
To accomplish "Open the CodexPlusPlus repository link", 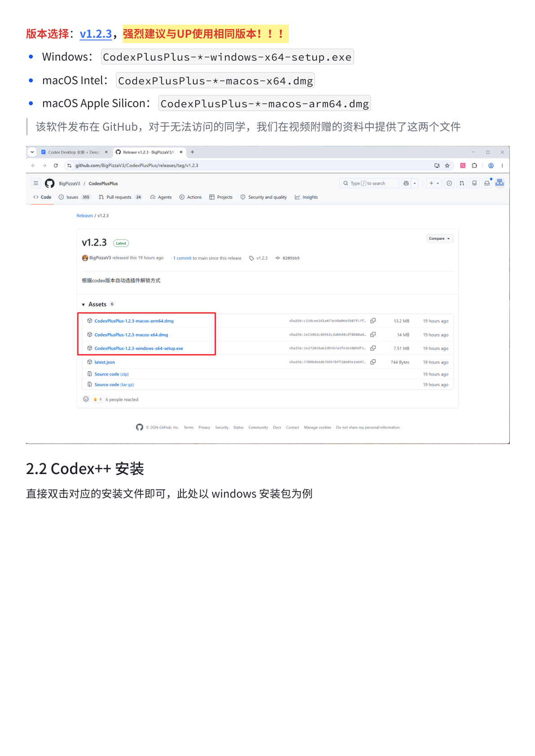I will click(x=103, y=184).
